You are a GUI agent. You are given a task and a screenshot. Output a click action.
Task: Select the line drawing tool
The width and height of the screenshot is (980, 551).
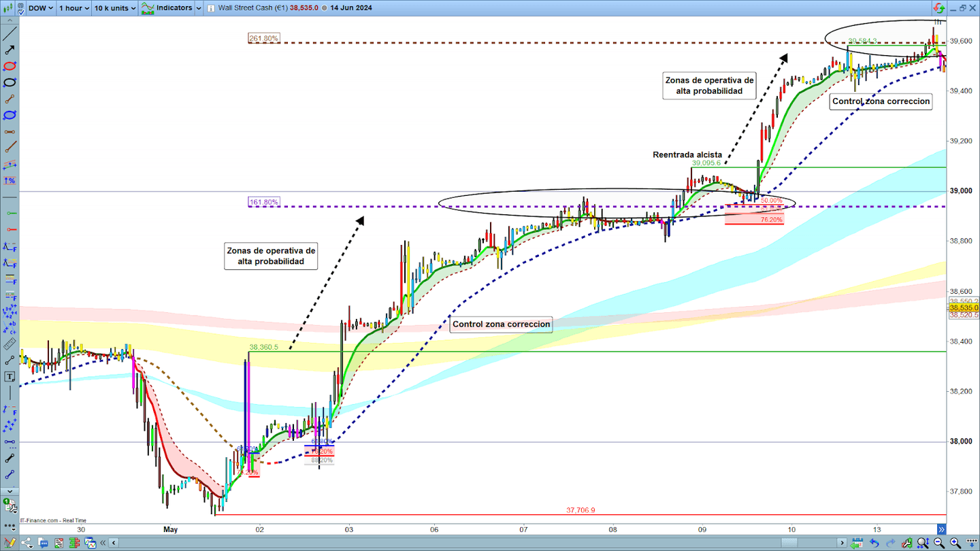pyautogui.click(x=10, y=33)
